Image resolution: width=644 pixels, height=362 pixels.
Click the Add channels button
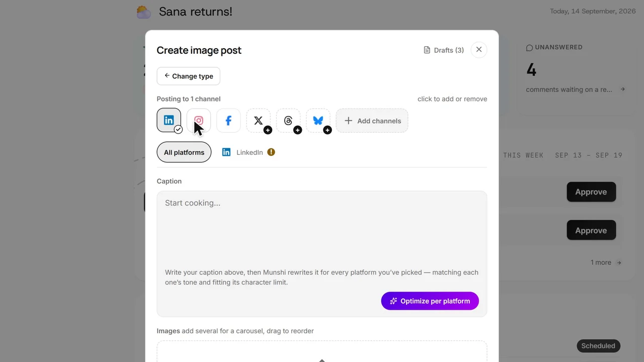[372, 121]
